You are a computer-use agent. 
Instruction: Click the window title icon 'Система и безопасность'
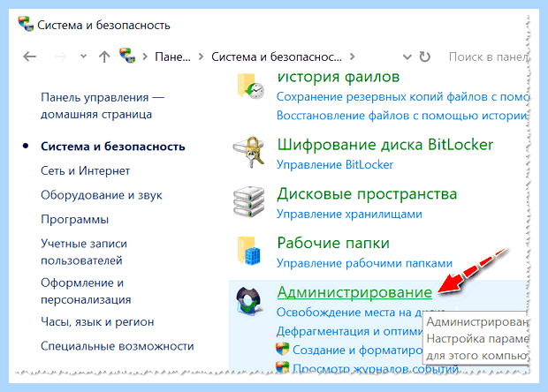point(26,24)
